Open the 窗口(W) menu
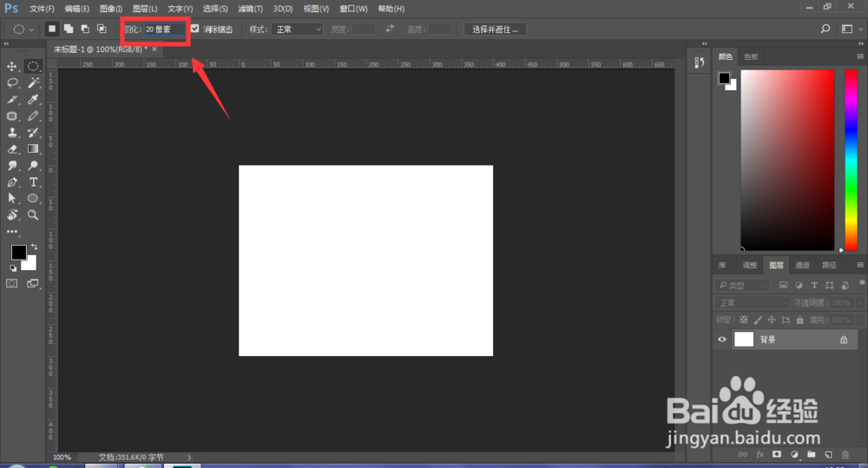Screen dimensions: 868x468 [x=353, y=9]
